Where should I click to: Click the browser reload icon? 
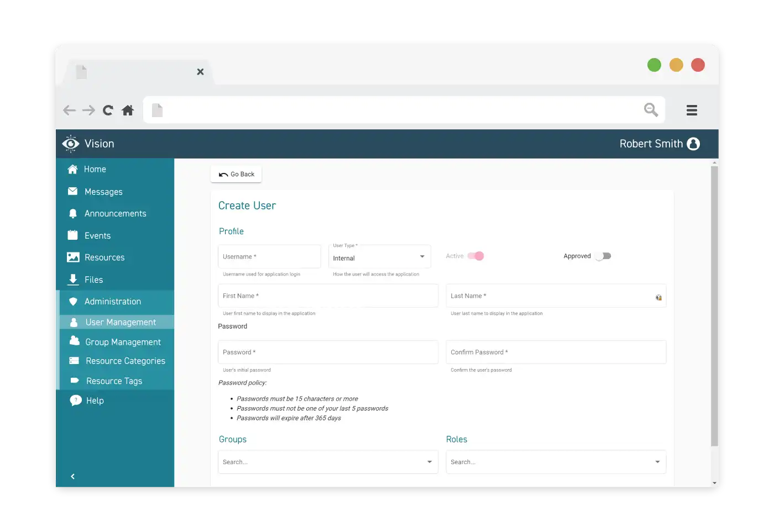pos(108,110)
